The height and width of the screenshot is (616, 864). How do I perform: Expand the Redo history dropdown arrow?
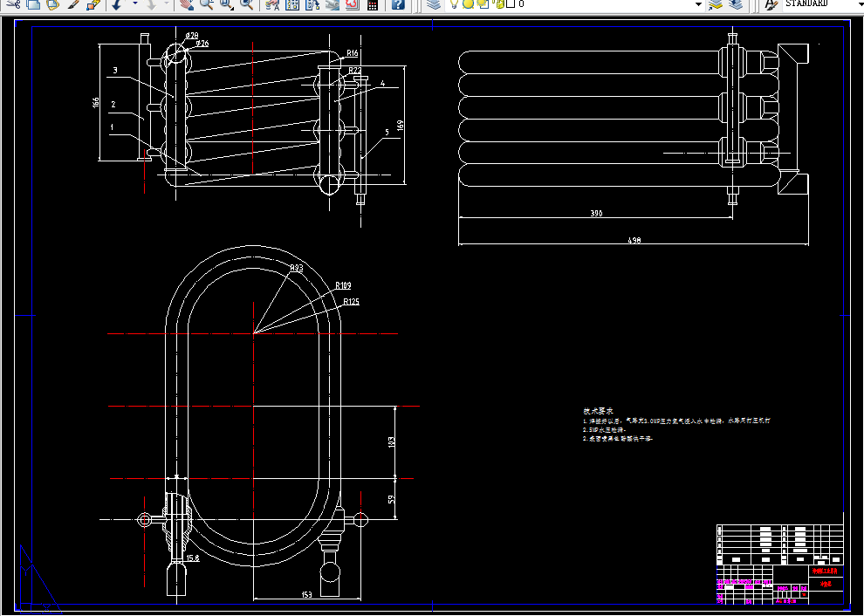[x=167, y=4]
